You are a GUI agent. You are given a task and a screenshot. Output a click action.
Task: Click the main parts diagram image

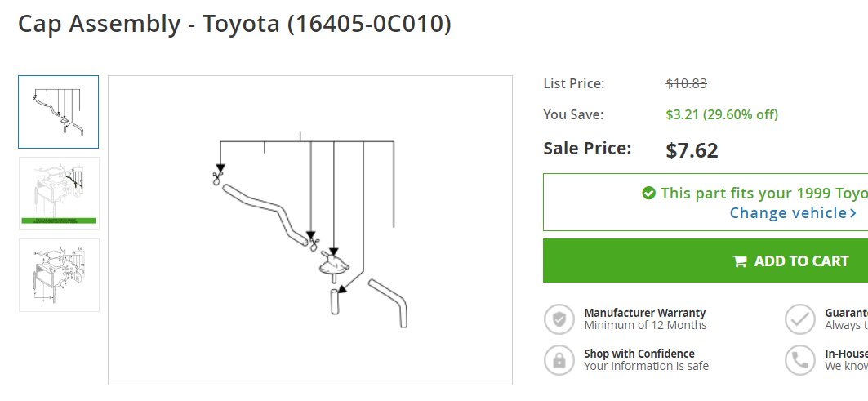tap(310, 230)
